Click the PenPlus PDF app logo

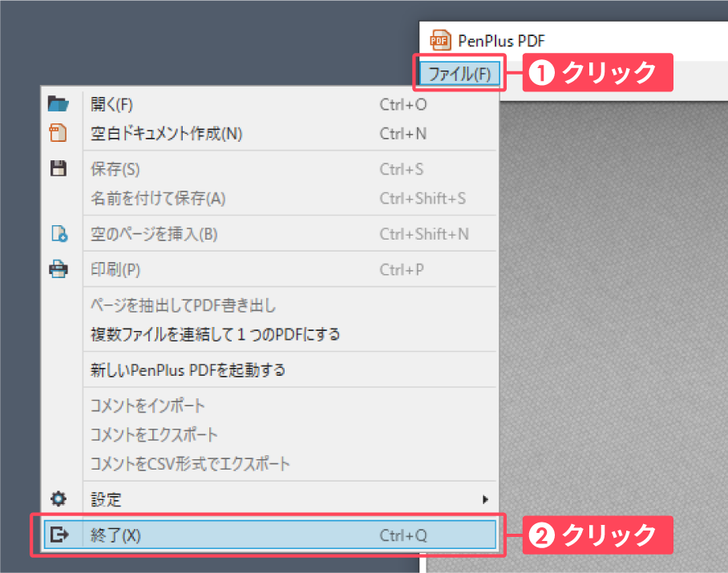pos(440,40)
